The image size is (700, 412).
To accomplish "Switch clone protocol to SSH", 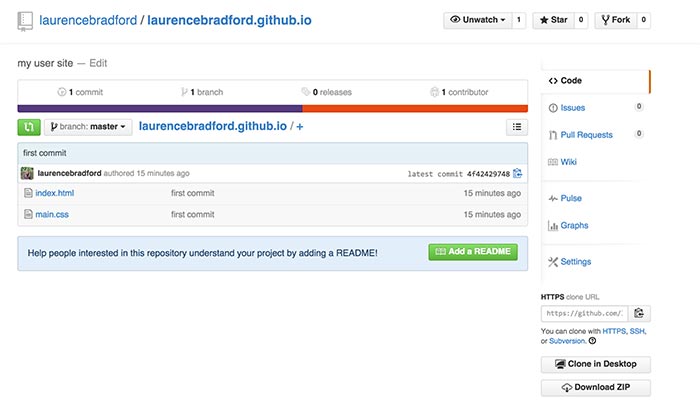I will (x=637, y=331).
